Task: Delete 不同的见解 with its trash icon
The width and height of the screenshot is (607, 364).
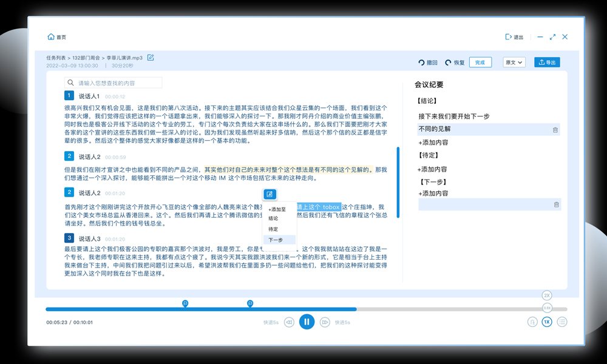Action: (555, 129)
